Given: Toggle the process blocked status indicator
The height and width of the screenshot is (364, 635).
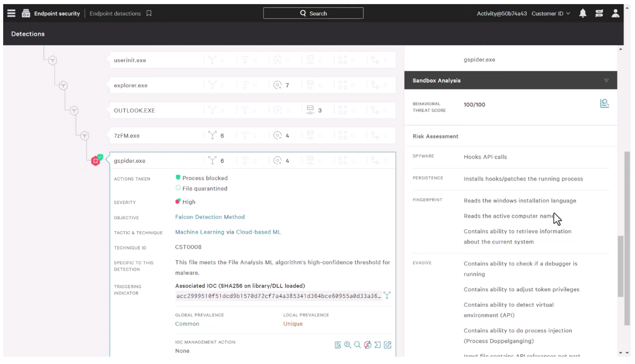Looking at the screenshot, I should pyautogui.click(x=178, y=177).
